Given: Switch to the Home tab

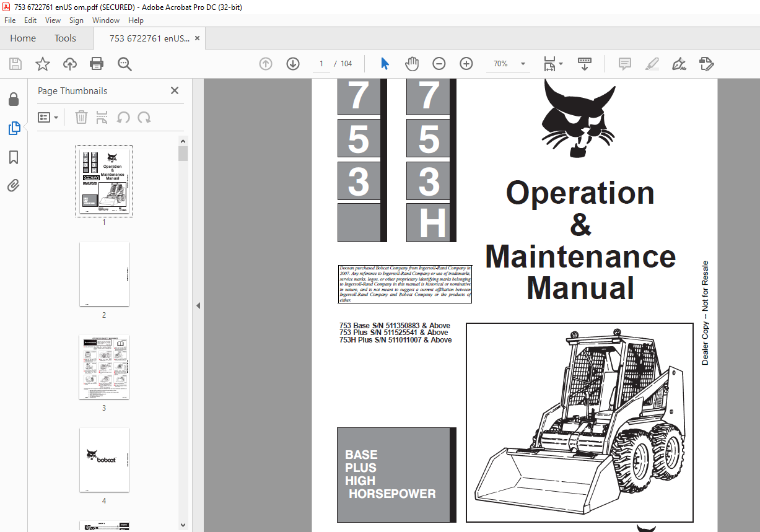Looking at the screenshot, I should (x=23, y=38).
